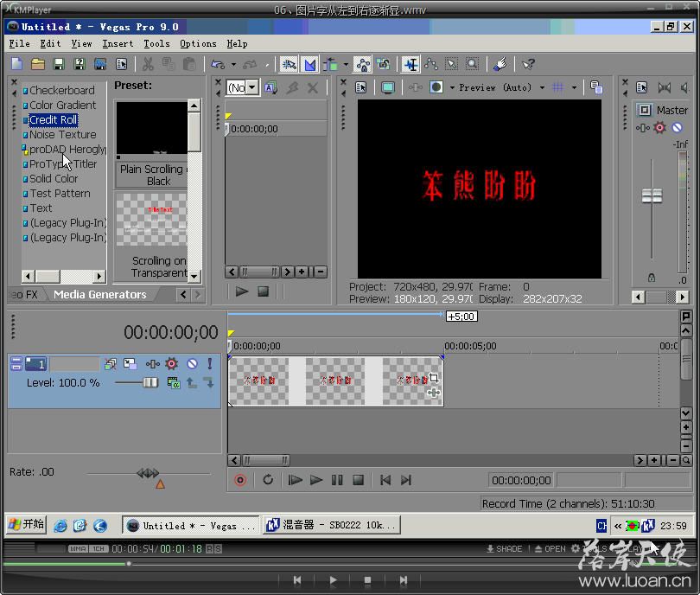700x595 pixels.
Task: Open the Tools menu
Action: [156, 43]
